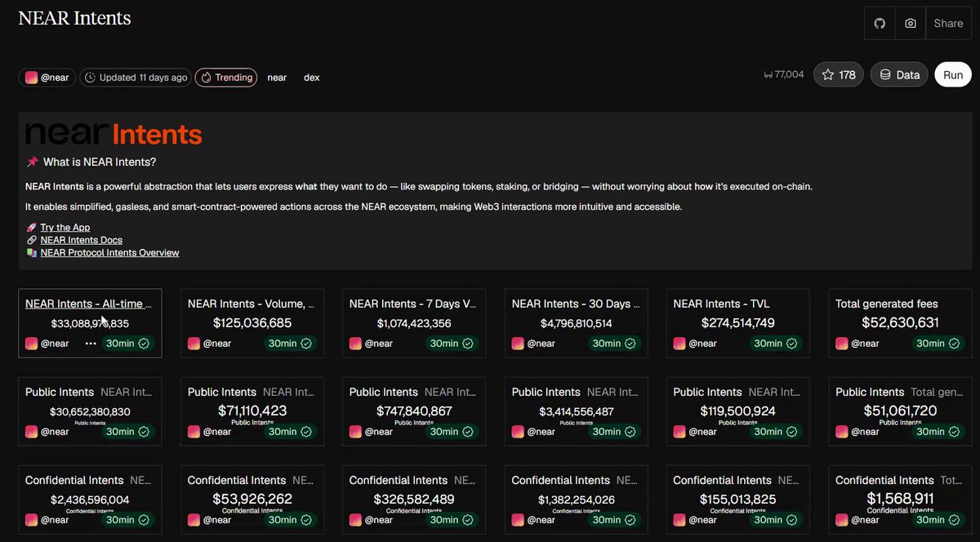The width and height of the screenshot is (980, 542).
Task: Select the value $4,796,810,514
Action: [577, 323]
